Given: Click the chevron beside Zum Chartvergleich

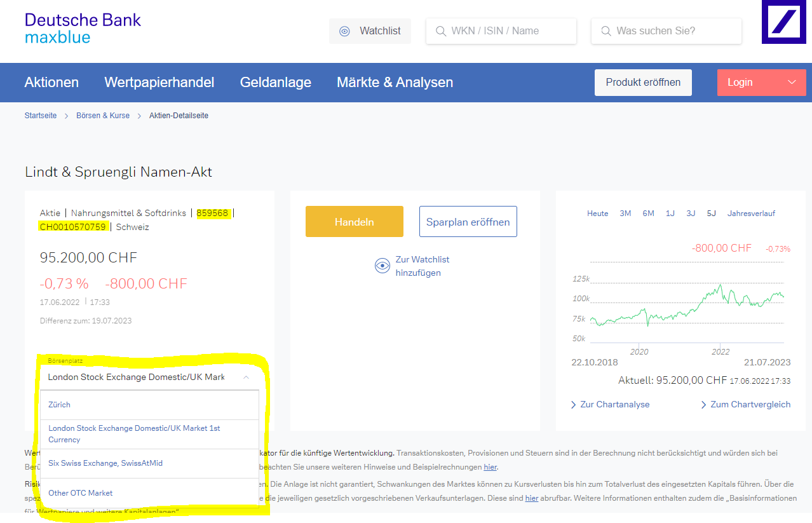Looking at the screenshot, I should 704,405.
